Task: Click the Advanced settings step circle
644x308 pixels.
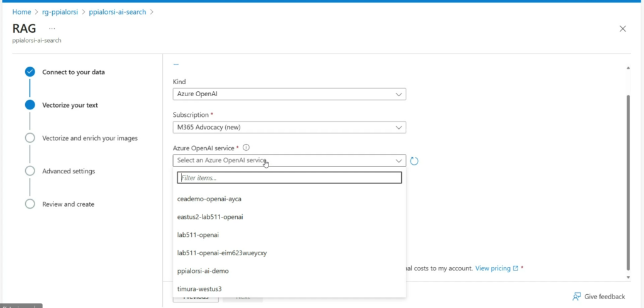Action: click(x=30, y=171)
